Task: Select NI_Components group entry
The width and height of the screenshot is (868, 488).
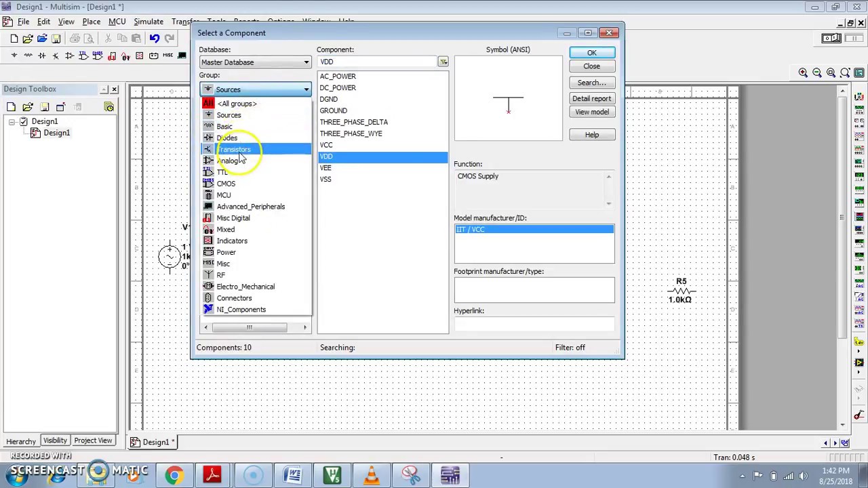Action: (241, 310)
